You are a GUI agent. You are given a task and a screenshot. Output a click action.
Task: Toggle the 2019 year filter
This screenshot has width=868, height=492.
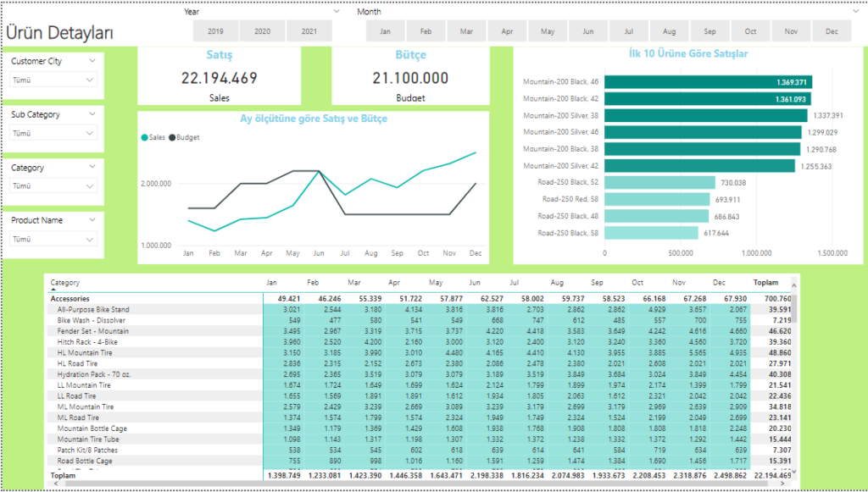click(215, 31)
